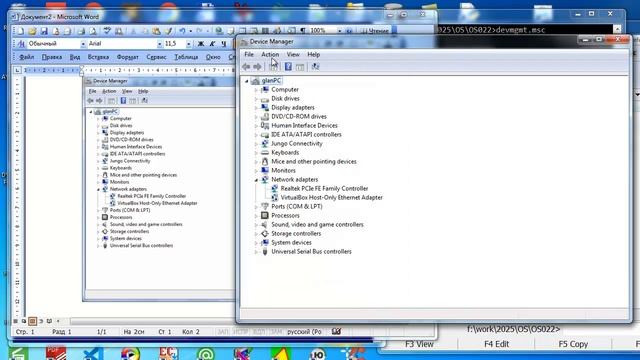The width and height of the screenshot is (640, 360).
Task: Open the style dropdown showing Обычный
Action: (83, 44)
